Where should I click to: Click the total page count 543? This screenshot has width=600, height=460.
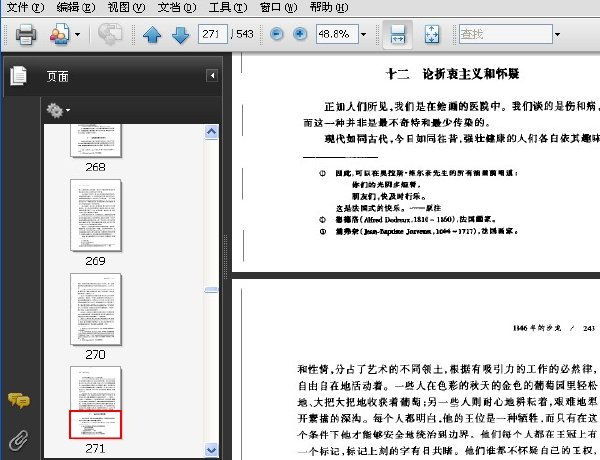(x=245, y=34)
